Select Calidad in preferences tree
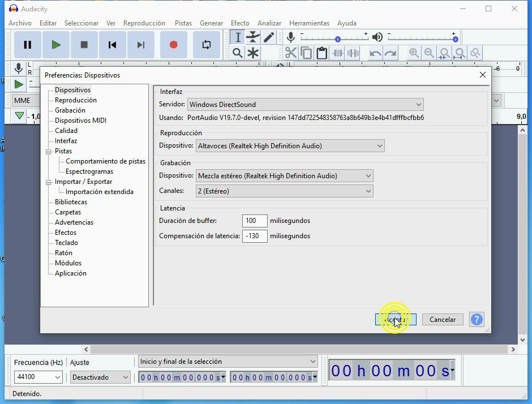The height and width of the screenshot is (404, 532). (66, 131)
